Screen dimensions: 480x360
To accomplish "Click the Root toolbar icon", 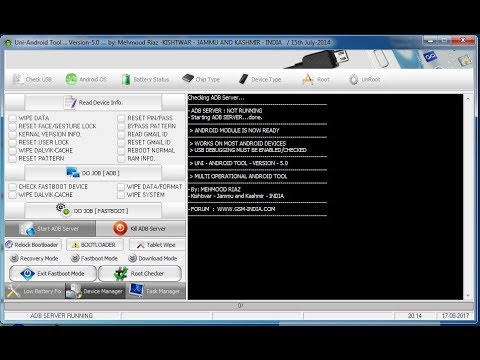I will pyautogui.click(x=308, y=79).
